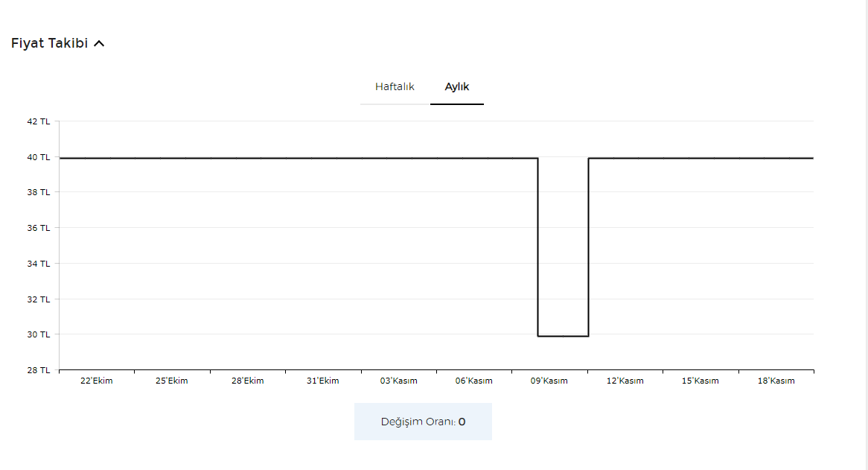Click the 22'Ekim axis label

click(x=96, y=381)
